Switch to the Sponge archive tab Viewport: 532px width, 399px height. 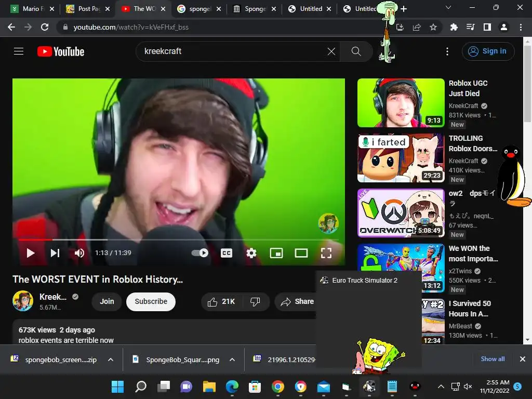255,9
